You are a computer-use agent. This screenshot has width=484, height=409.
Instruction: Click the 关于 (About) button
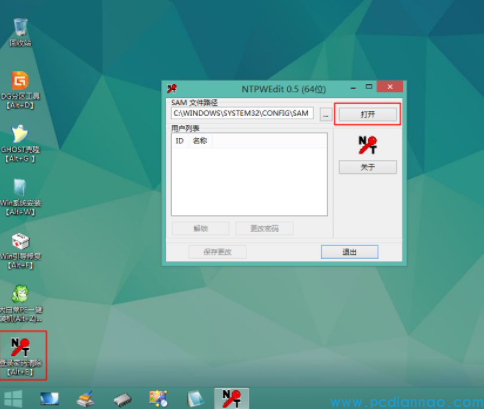368,167
